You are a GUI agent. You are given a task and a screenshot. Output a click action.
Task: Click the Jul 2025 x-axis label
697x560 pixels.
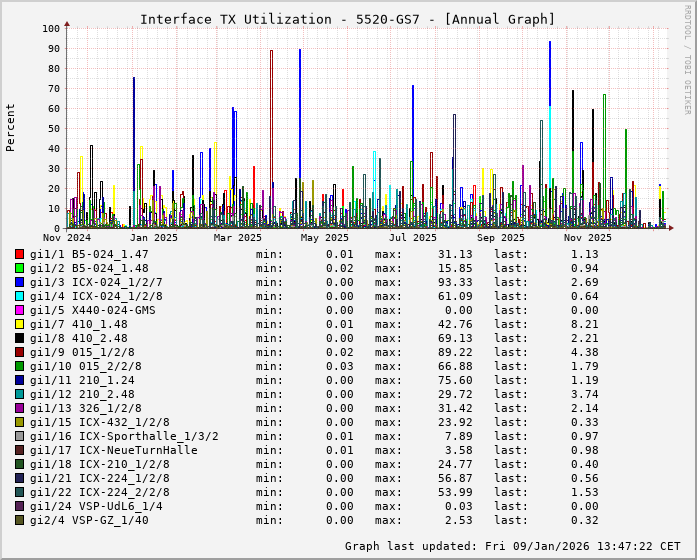[413, 238]
